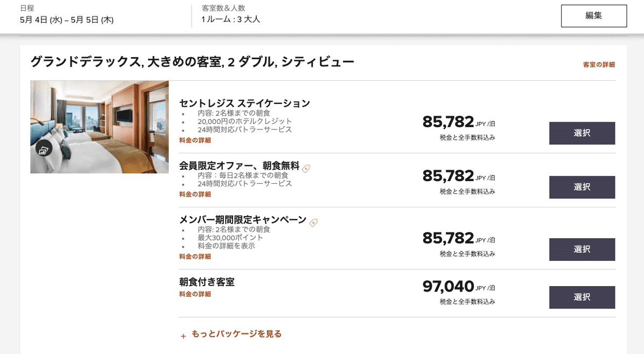Open the 客室の詳細 room details link

point(599,65)
